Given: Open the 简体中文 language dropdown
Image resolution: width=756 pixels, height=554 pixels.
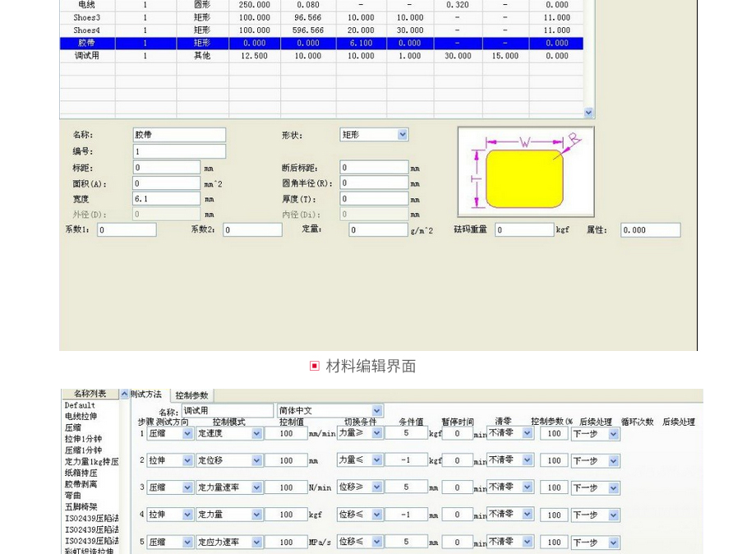Looking at the screenshot, I should [376, 411].
